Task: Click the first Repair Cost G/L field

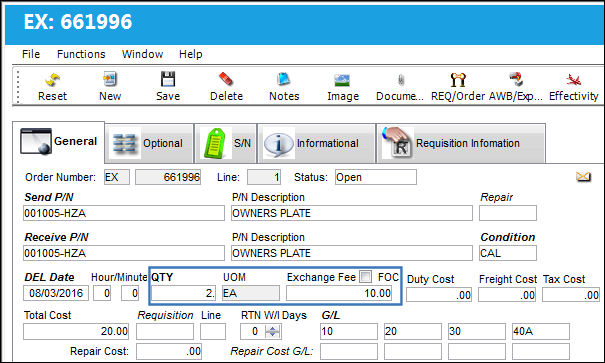Action: tap(349, 351)
